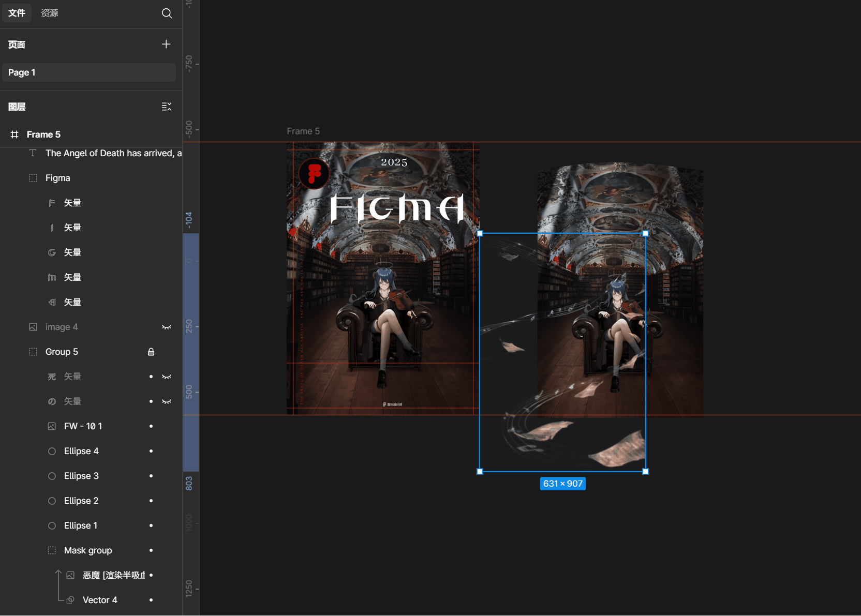Show the hidden image 4 layer
861x616 pixels.
point(166,327)
